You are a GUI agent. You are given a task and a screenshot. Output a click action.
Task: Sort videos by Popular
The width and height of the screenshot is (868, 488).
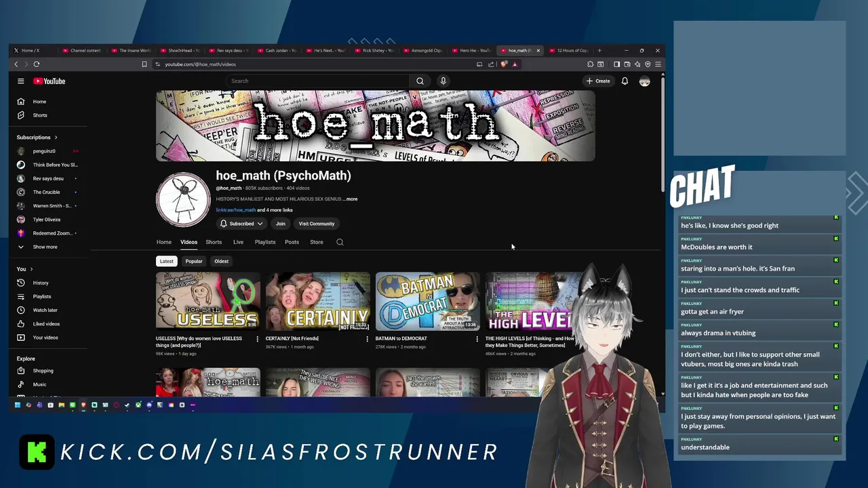pos(194,261)
